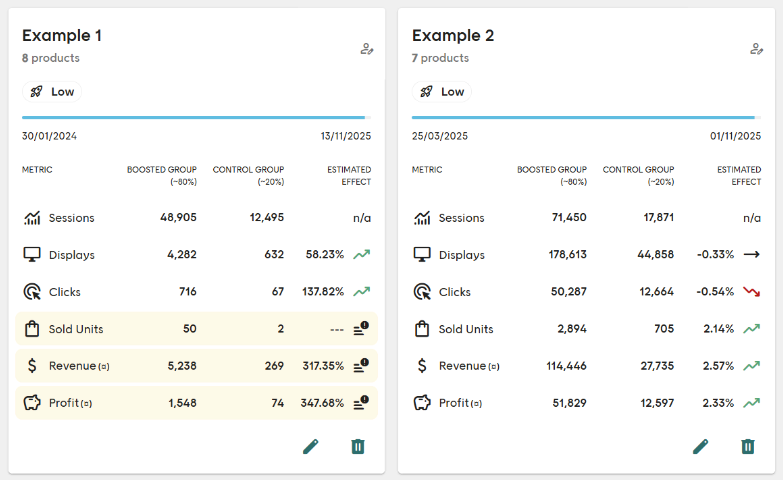This screenshot has width=783, height=480.
Task: Click the Example 2 title
Action: (453, 36)
